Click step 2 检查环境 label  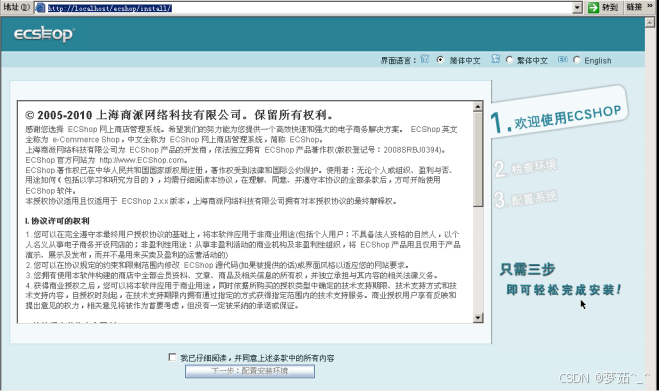pyautogui.click(x=526, y=168)
